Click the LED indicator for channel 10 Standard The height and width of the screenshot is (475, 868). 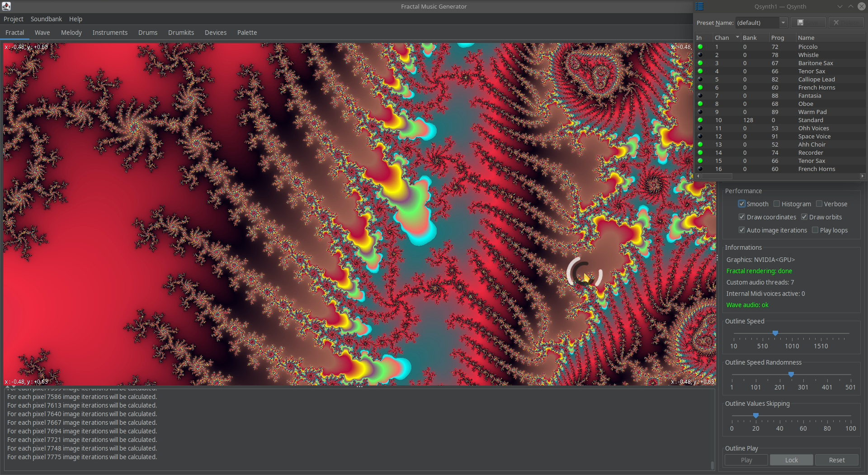pyautogui.click(x=700, y=120)
